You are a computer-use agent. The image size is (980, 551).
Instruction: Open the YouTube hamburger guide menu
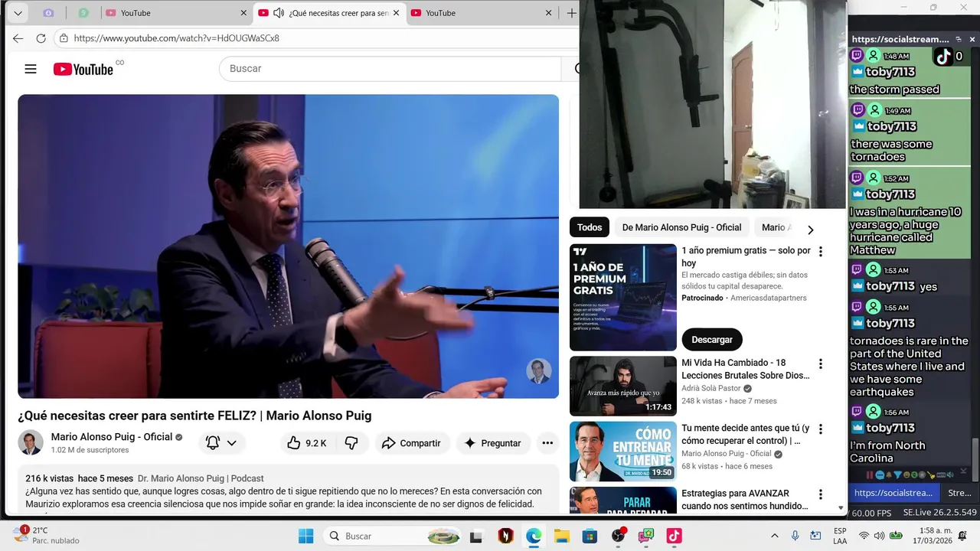(x=31, y=69)
